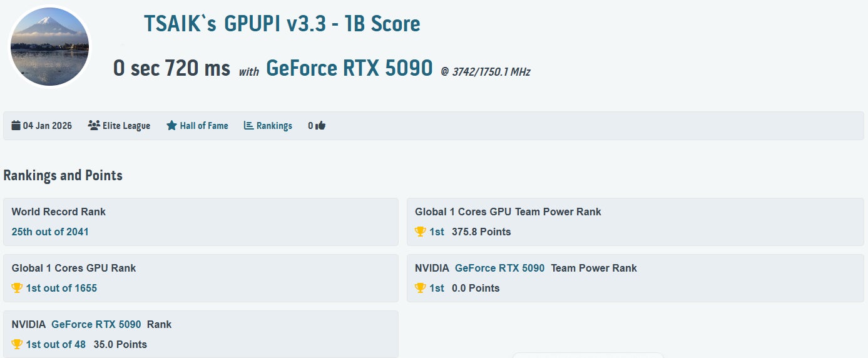The width and height of the screenshot is (868, 358).
Task: Select the Global 1 Cores GPU Rank label
Action: (74, 268)
